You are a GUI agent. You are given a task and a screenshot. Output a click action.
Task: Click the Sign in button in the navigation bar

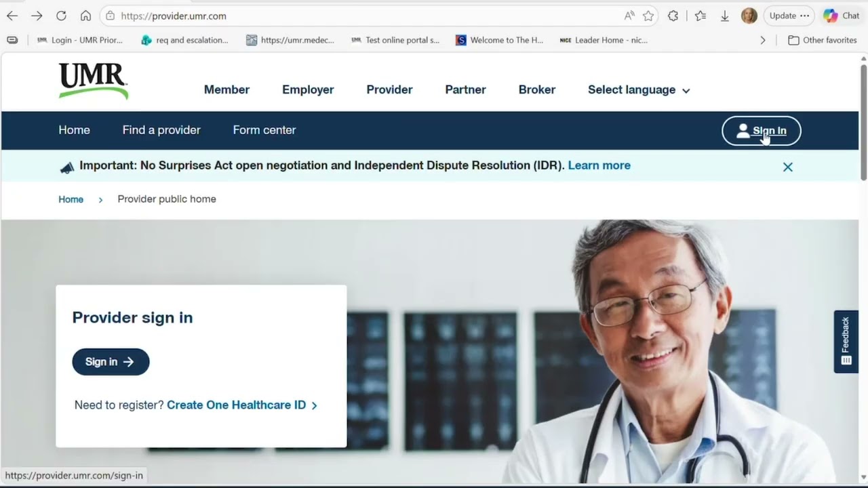(x=762, y=131)
